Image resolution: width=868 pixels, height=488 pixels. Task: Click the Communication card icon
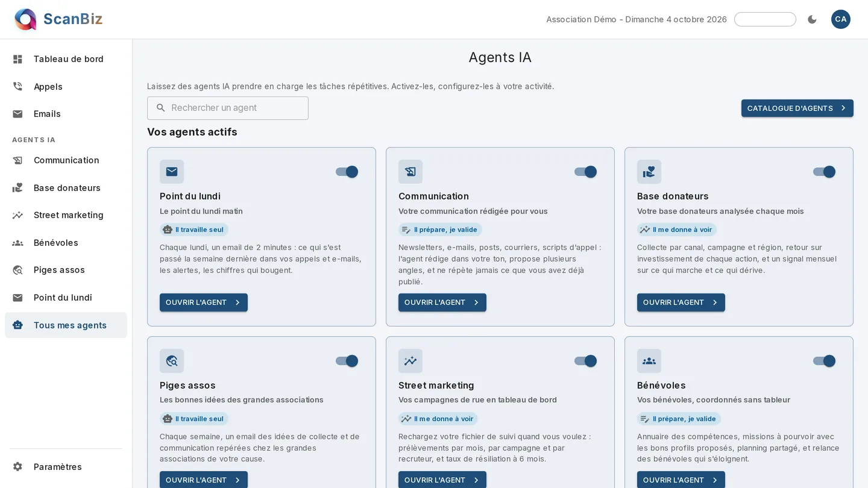[410, 172]
